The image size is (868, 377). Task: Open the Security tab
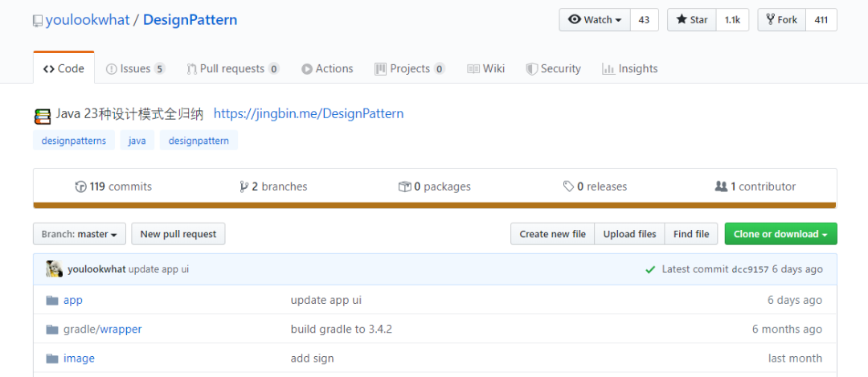[x=553, y=68]
